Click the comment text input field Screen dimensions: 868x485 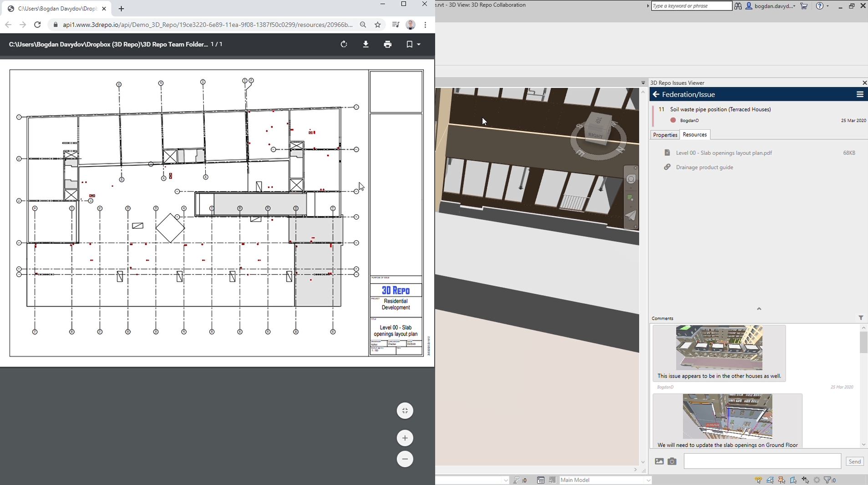pos(762,461)
